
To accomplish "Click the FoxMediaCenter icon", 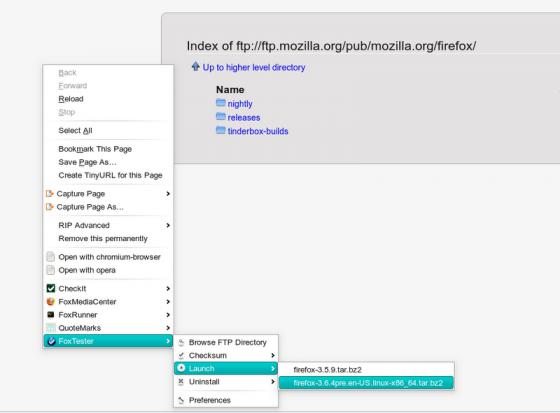I will pos(51,302).
